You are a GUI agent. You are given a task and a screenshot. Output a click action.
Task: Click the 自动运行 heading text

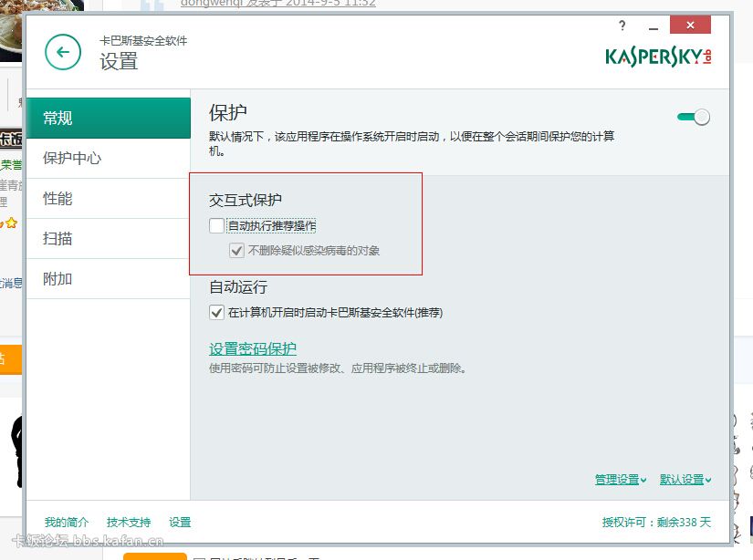coord(238,287)
